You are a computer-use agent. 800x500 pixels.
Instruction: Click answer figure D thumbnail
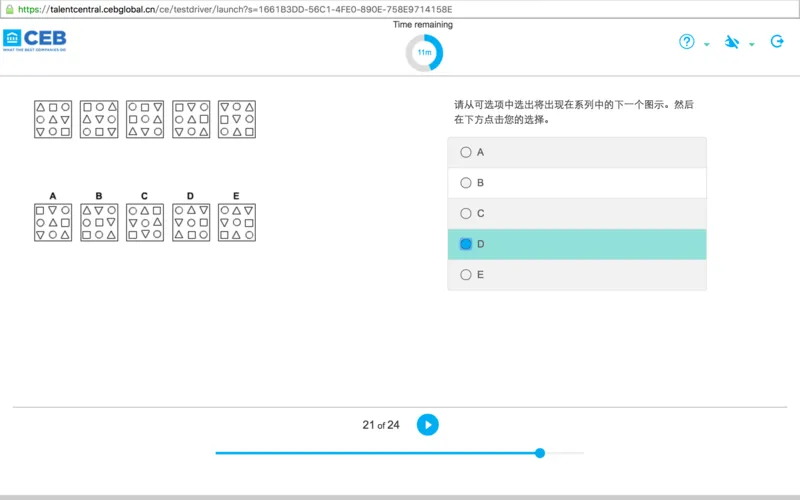tap(191, 222)
